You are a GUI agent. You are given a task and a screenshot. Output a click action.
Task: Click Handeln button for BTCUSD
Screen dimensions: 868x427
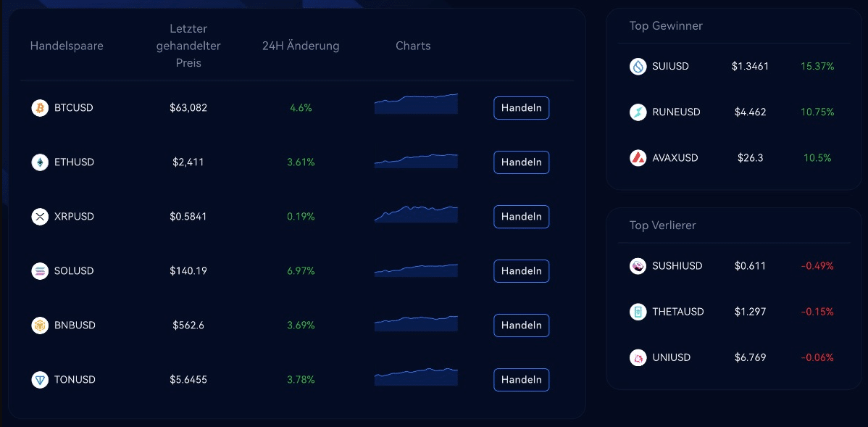(x=522, y=108)
